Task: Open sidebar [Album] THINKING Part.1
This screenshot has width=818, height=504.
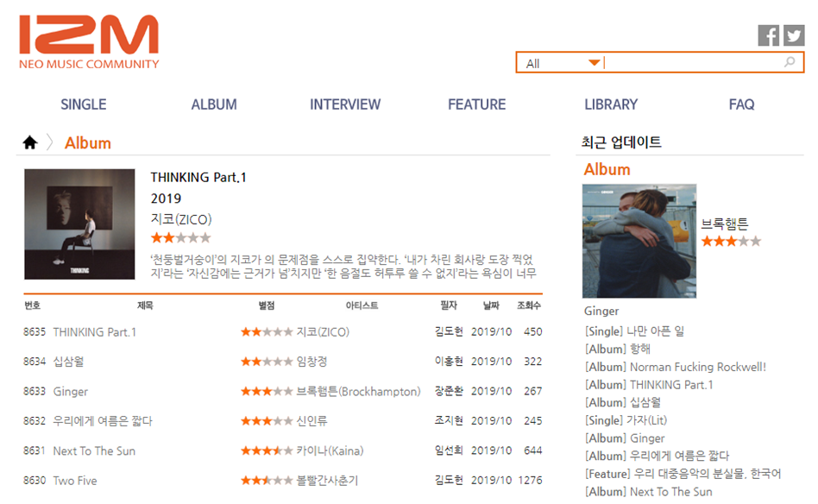Action: click(649, 385)
